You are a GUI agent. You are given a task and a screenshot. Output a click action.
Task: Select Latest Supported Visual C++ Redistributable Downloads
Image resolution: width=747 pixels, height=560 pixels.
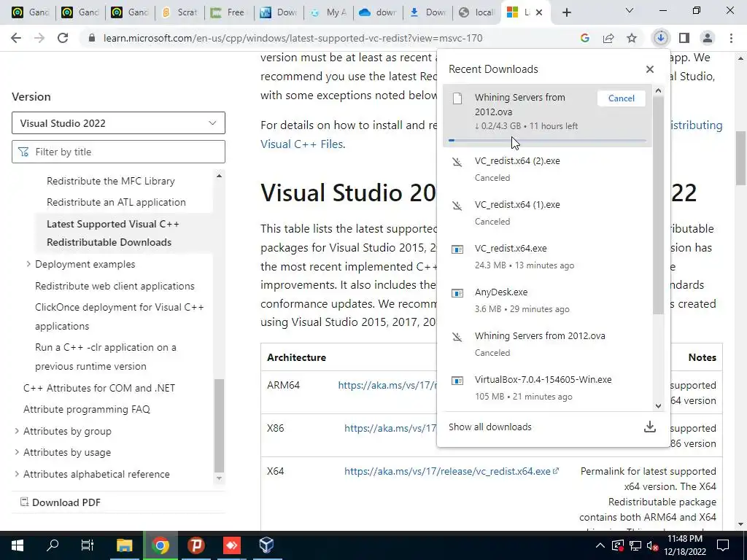click(113, 233)
